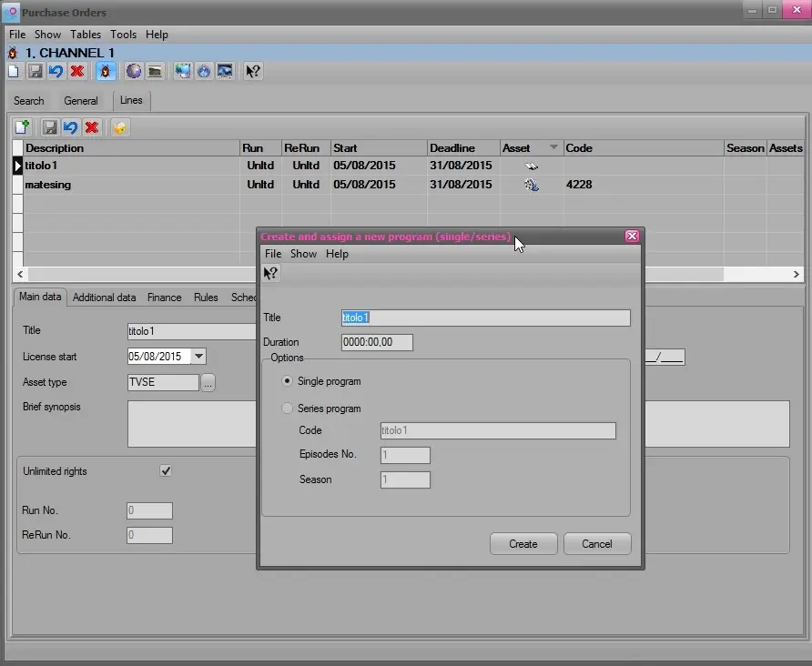Switch to the Finance tab
The image size is (812, 666).
164,298
